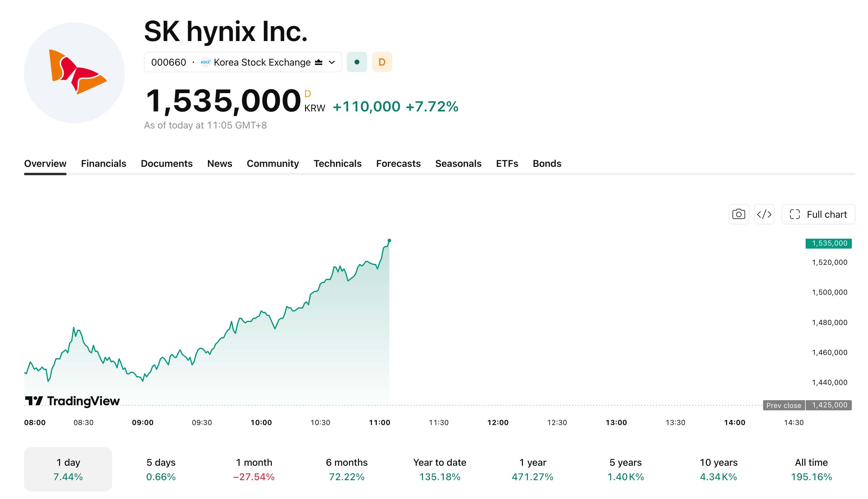Click the +110,000 price change value
Viewport: 868px width, 499px height.
(x=366, y=107)
